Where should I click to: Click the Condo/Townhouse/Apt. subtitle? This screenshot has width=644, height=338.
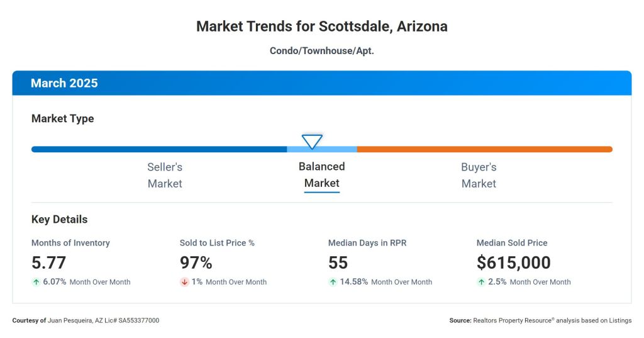click(322, 50)
